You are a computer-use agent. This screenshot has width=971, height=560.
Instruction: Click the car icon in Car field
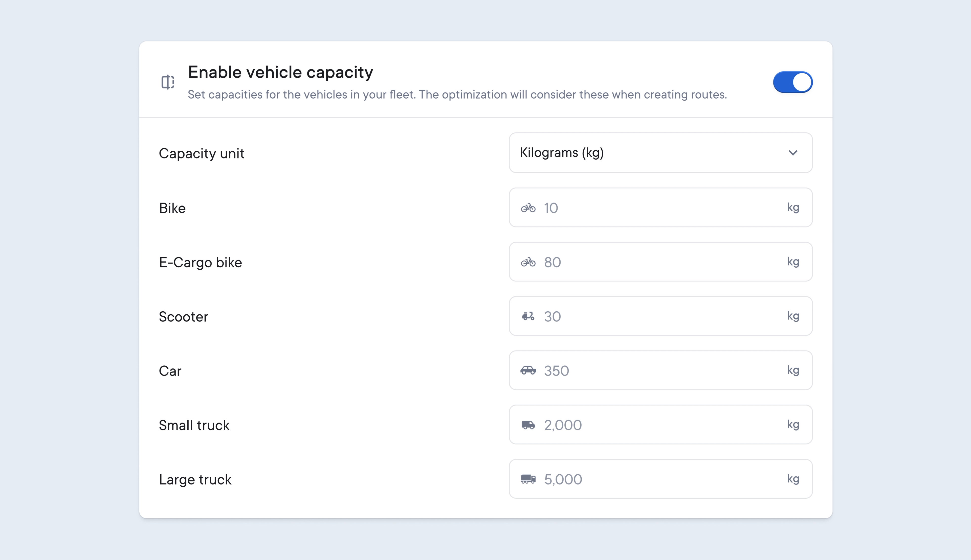click(x=528, y=370)
